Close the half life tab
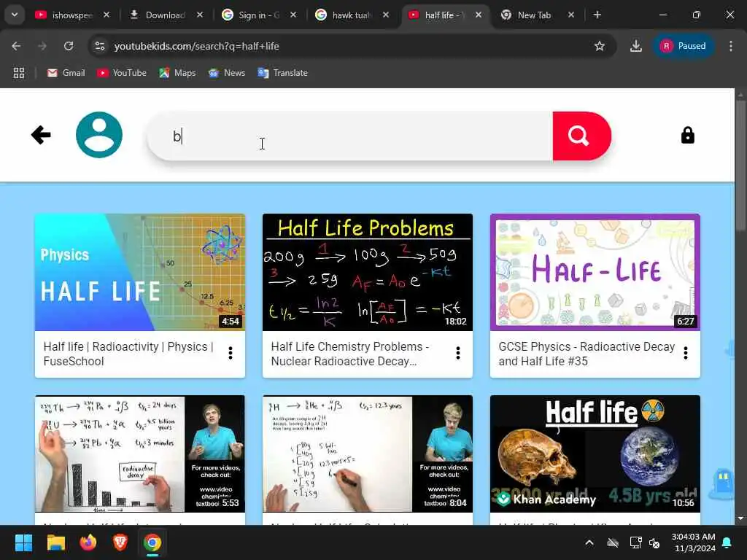747x560 pixels. click(479, 15)
